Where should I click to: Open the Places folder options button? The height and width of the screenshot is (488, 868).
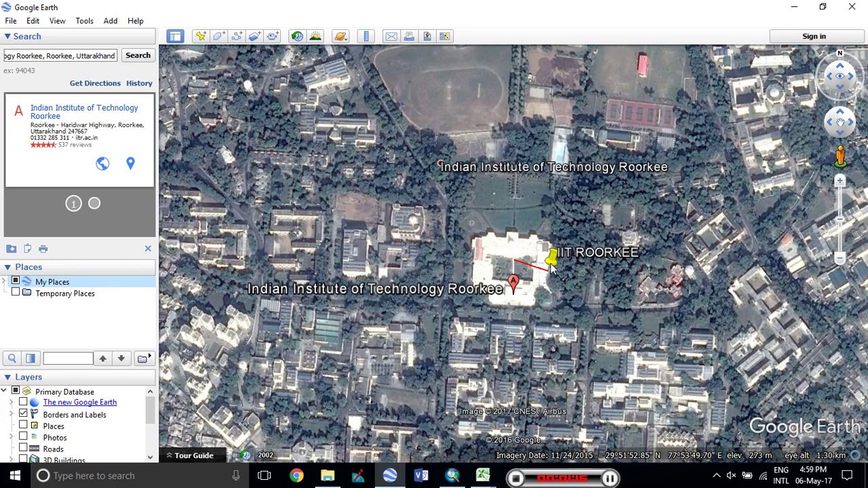click(143, 359)
